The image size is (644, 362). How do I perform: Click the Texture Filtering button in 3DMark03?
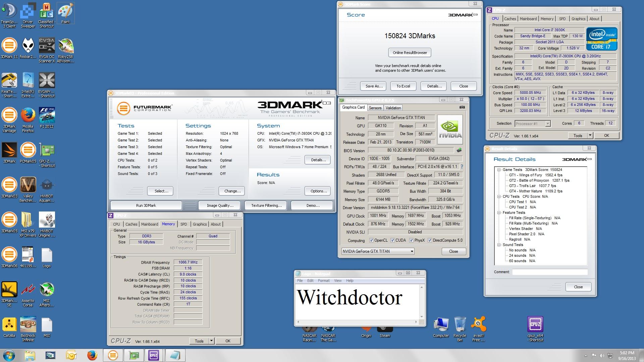(266, 205)
